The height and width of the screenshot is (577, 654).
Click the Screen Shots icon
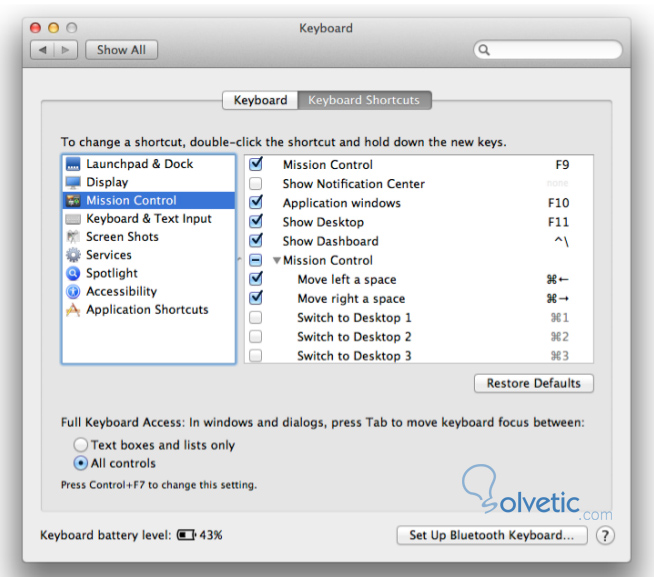[73, 237]
